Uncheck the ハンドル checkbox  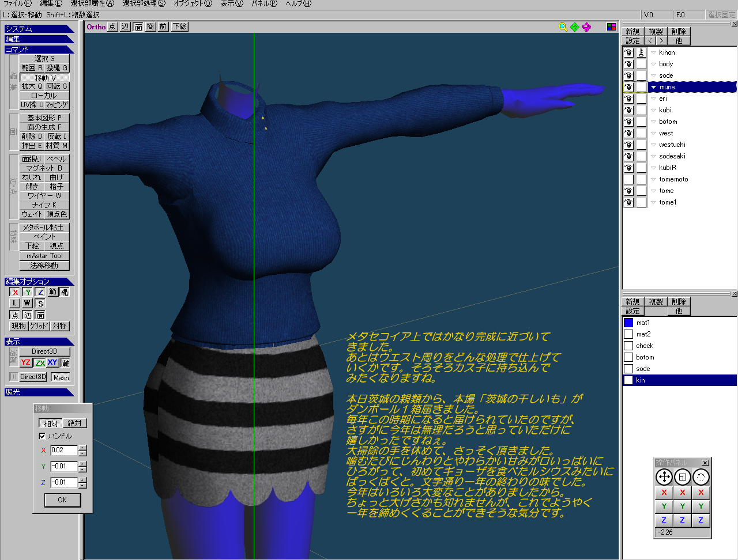pos(42,436)
